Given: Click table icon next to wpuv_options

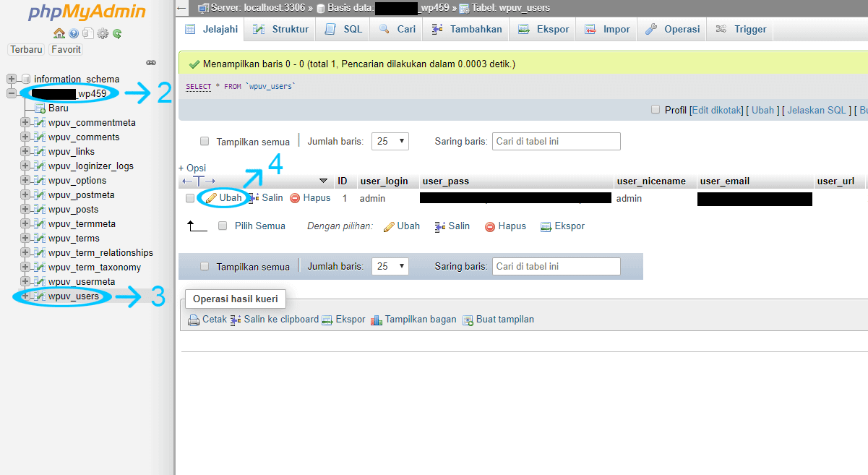Looking at the screenshot, I should [40, 180].
